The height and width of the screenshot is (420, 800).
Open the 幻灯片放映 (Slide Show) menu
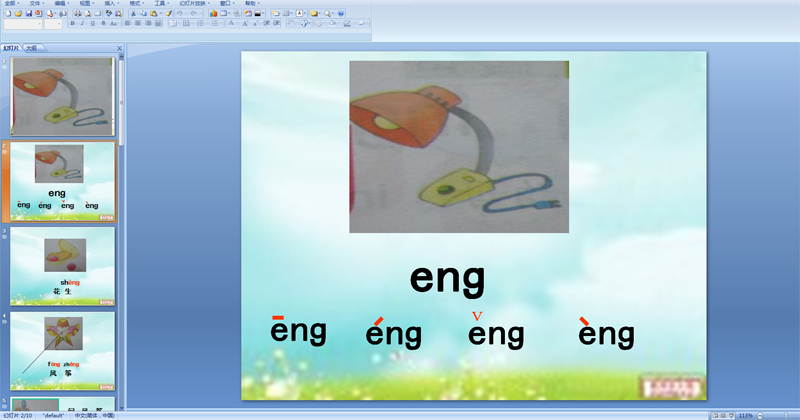[194, 4]
